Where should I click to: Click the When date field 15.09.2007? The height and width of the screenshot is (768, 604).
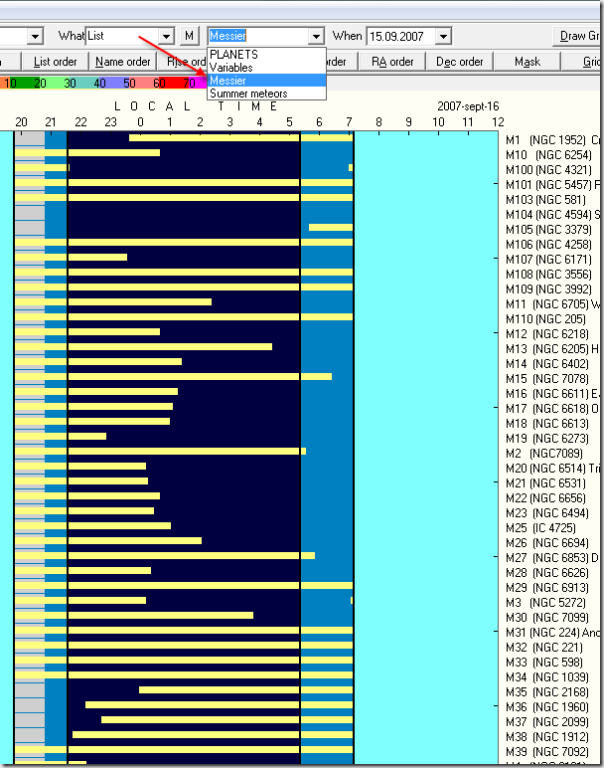(400, 36)
